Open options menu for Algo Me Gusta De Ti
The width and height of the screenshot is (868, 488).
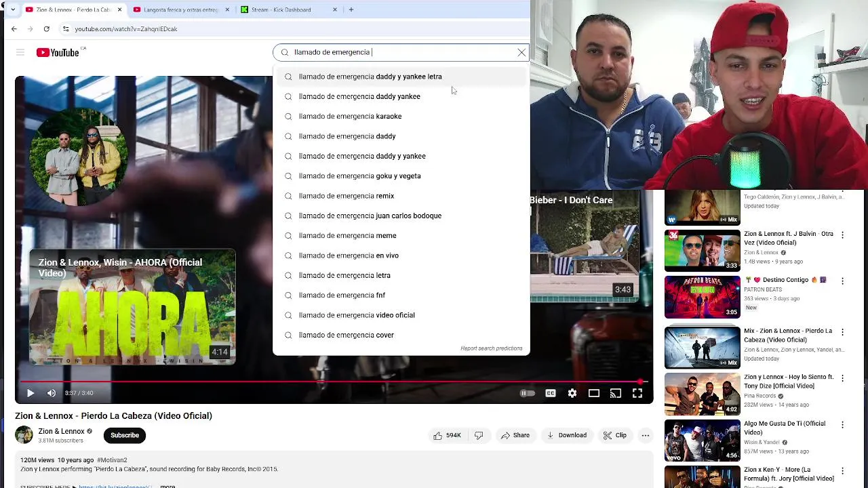[x=842, y=425]
